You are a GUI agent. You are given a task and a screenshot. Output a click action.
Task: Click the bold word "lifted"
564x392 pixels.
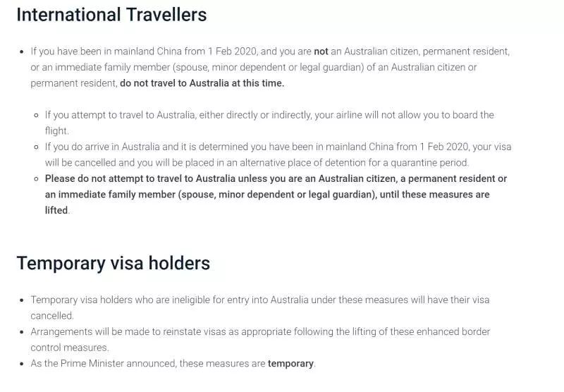coord(56,210)
